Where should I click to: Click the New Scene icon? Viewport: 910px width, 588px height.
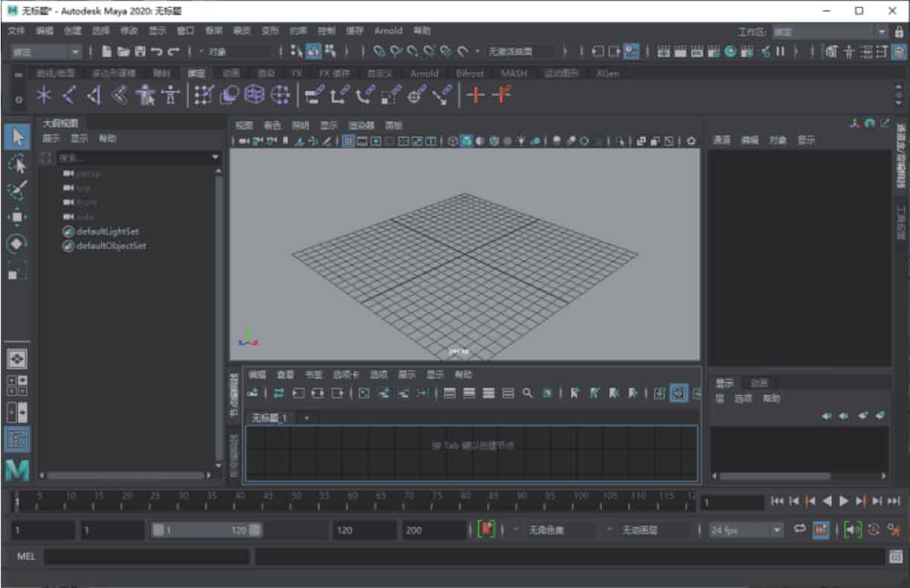point(106,51)
